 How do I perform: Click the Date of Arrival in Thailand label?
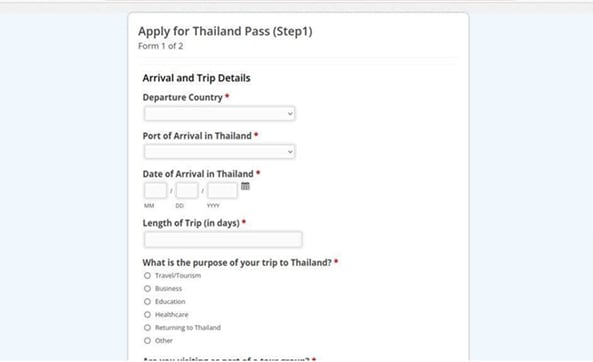pos(198,174)
